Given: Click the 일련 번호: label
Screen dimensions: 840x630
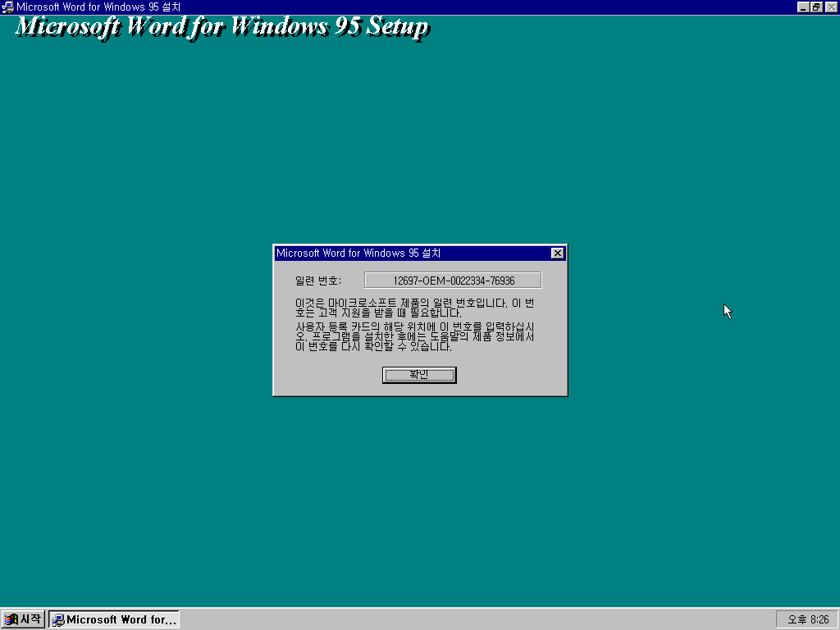Looking at the screenshot, I should pyautogui.click(x=318, y=281).
